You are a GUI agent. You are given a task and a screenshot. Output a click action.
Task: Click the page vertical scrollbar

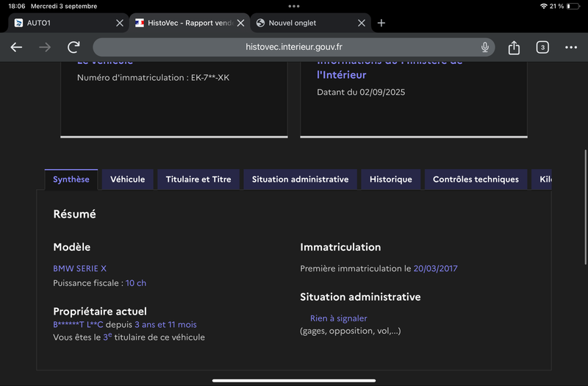coord(585,207)
